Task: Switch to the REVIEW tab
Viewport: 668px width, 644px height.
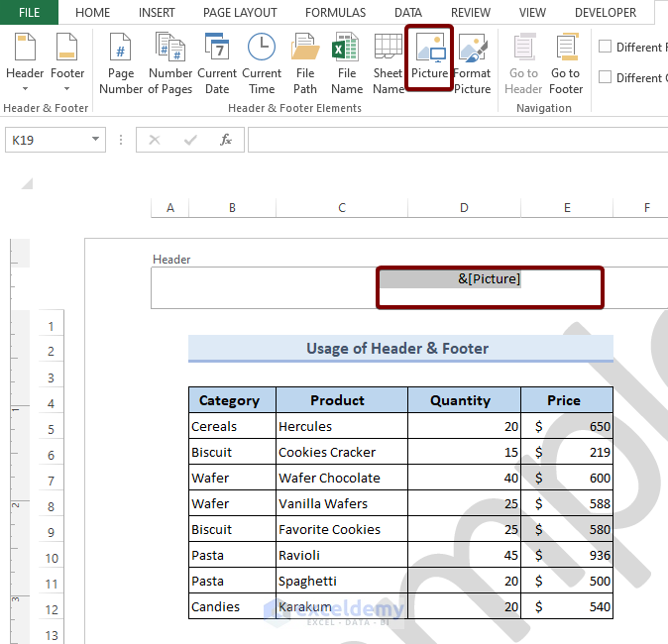Action: point(471,12)
